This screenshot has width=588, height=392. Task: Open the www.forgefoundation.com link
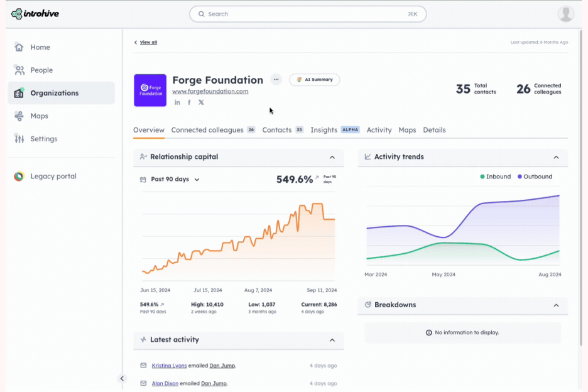pyautogui.click(x=210, y=91)
